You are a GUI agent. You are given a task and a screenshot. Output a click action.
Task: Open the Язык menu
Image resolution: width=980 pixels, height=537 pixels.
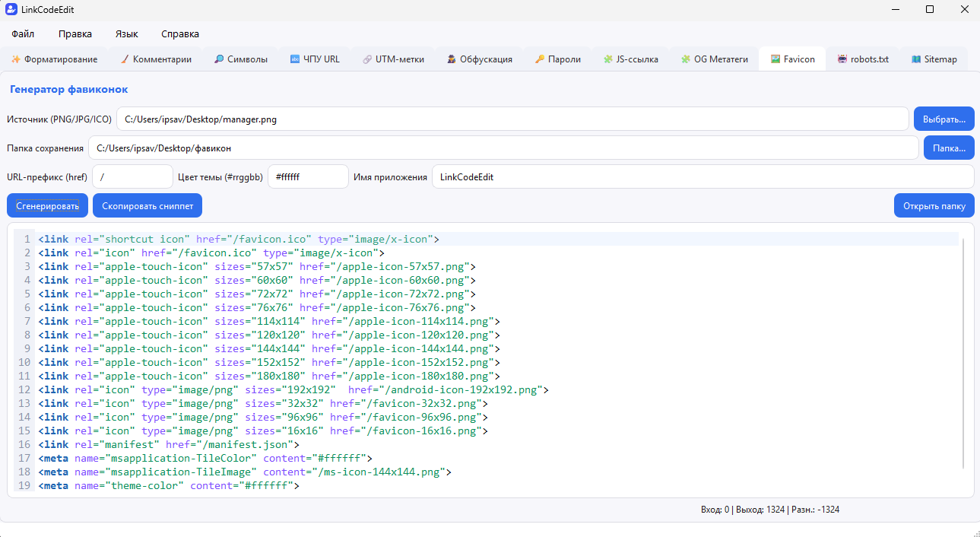127,34
